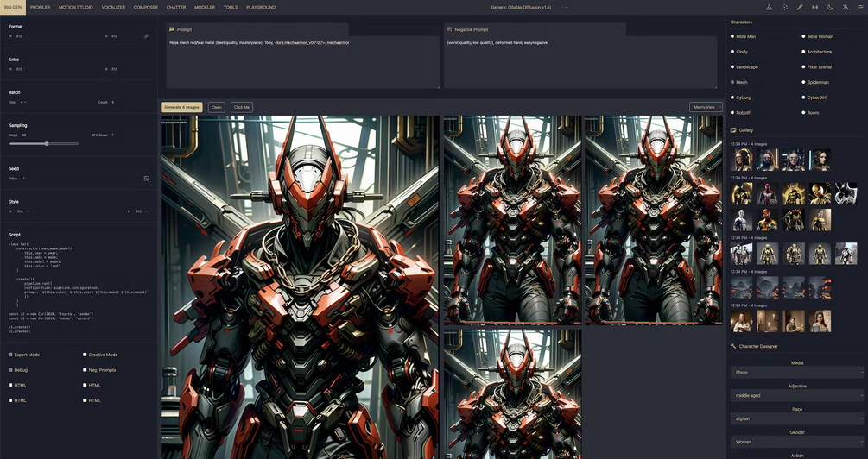
Task: Select the Landscape preset
Action: tap(744, 67)
